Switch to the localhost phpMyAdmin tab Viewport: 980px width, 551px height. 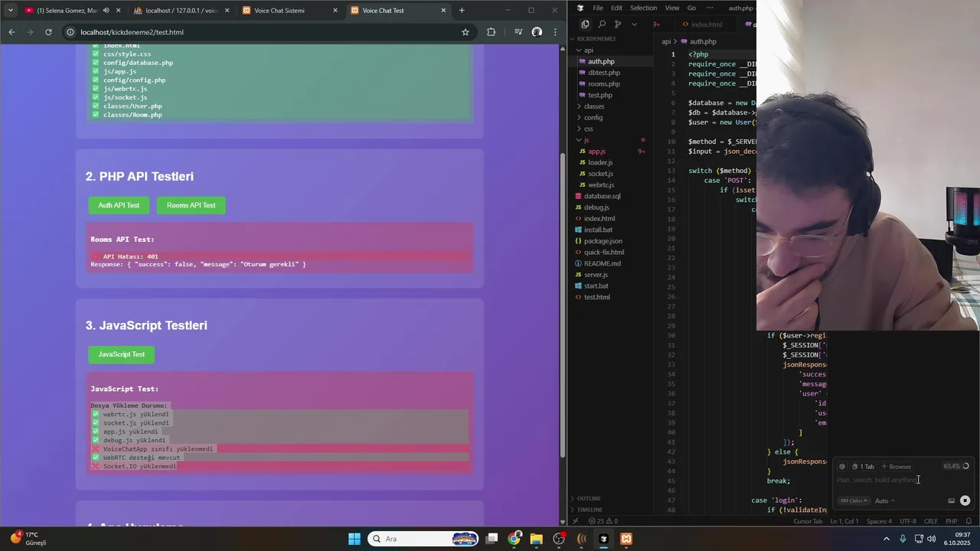[180, 11]
